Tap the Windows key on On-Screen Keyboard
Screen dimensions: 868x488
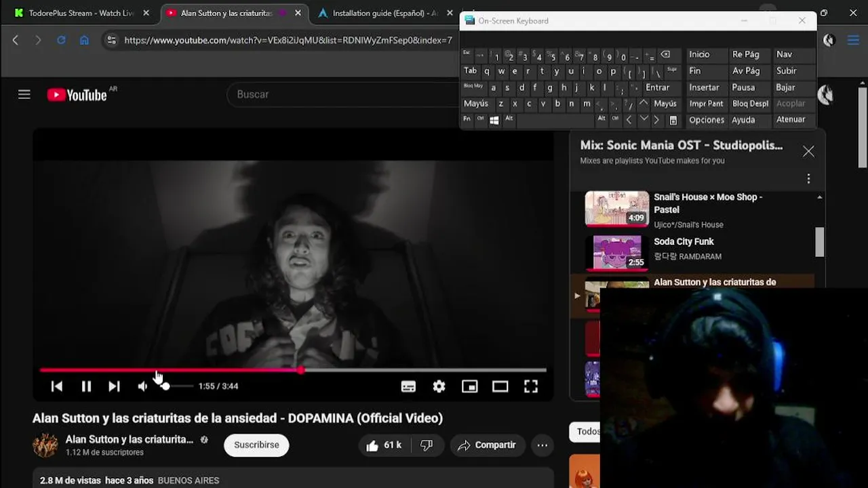(494, 120)
